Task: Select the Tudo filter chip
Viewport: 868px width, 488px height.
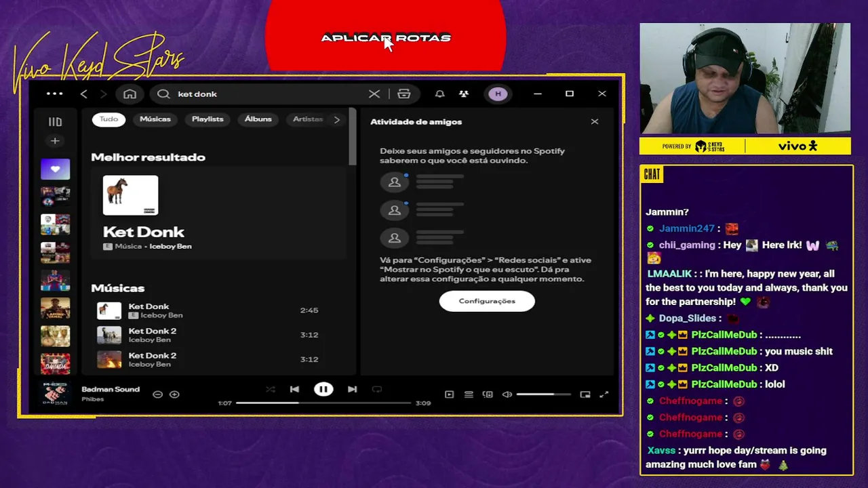Action: click(108, 119)
